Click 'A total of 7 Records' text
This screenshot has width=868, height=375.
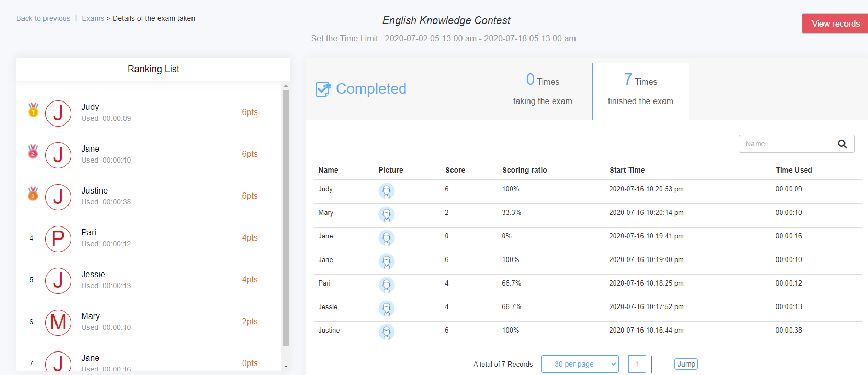click(503, 364)
